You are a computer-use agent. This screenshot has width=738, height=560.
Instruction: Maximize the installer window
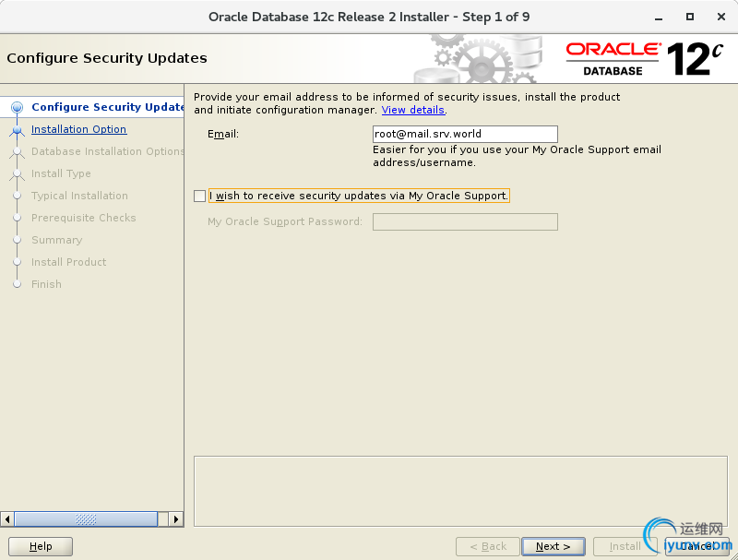(689, 17)
